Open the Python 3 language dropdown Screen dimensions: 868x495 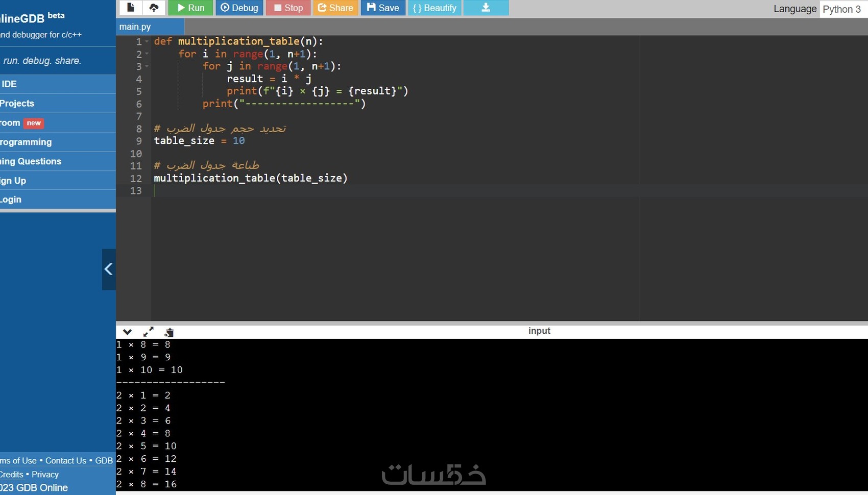pyautogui.click(x=842, y=9)
